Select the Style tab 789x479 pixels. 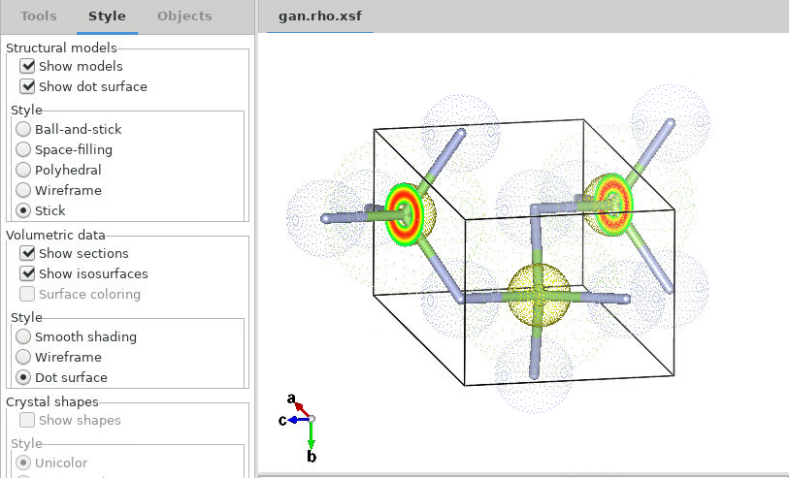click(x=107, y=16)
